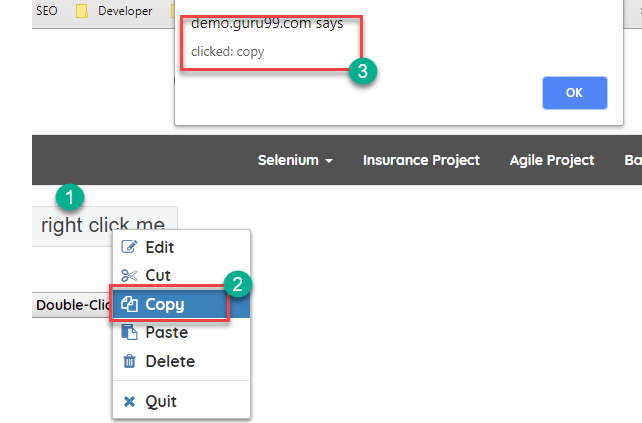
Task: Click the green number 3 badge
Action: click(363, 72)
